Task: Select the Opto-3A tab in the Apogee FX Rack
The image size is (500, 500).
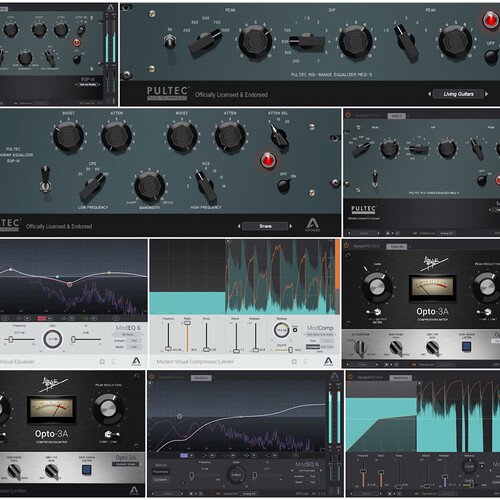Action: pos(396,247)
